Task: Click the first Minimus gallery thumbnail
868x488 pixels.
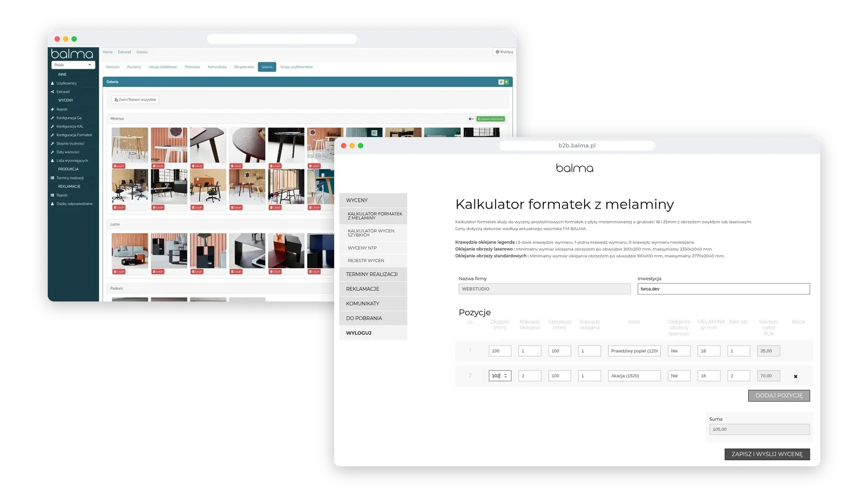Action: [x=130, y=145]
